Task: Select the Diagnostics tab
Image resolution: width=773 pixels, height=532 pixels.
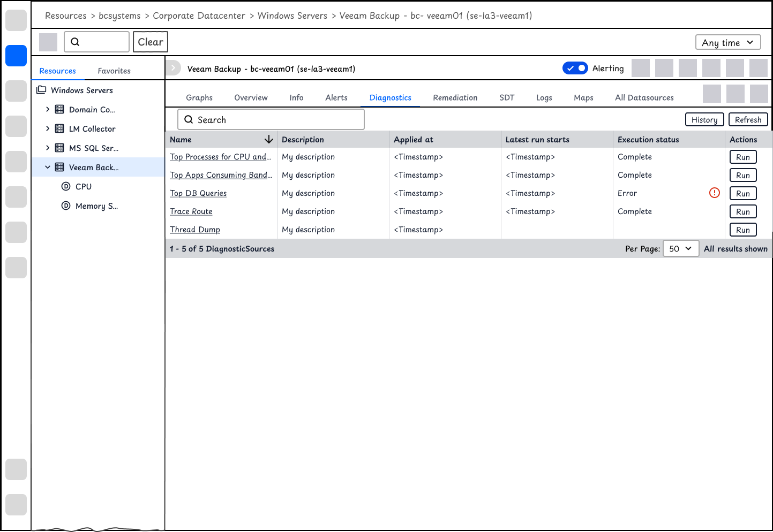Action: (391, 97)
